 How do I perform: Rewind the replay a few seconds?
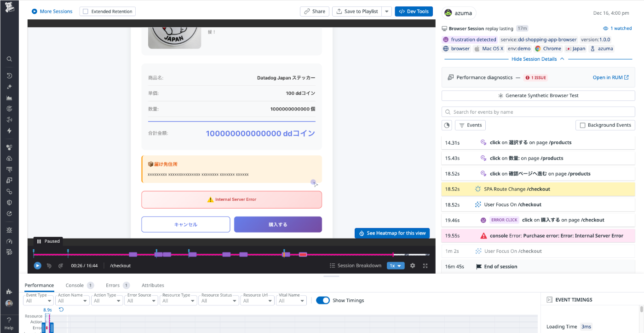tap(49, 266)
